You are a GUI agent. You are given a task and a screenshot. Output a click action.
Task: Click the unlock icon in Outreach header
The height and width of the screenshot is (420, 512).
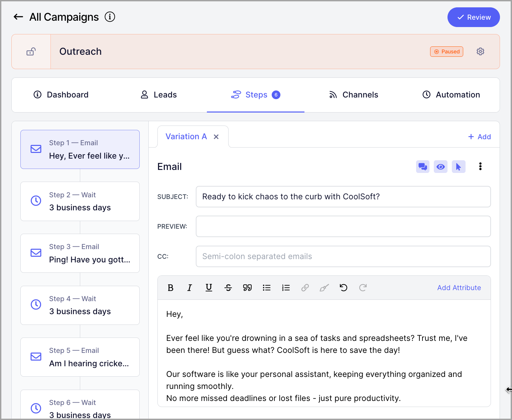pyautogui.click(x=31, y=51)
